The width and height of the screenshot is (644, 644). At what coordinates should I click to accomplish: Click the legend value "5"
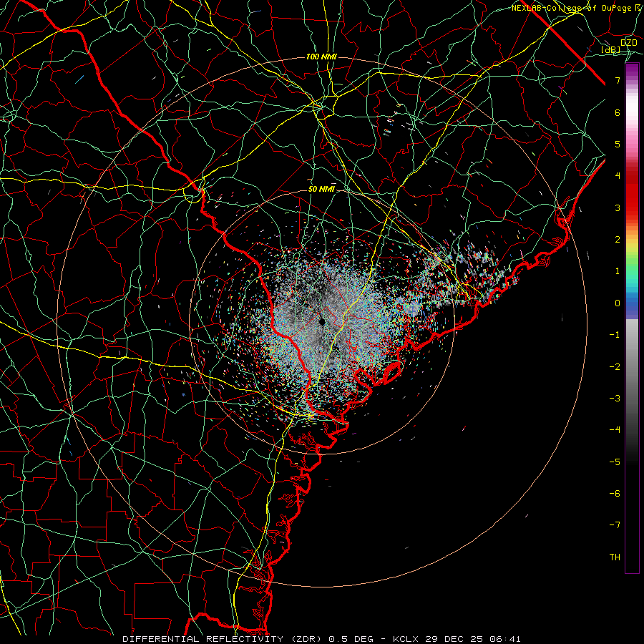point(618,144)
